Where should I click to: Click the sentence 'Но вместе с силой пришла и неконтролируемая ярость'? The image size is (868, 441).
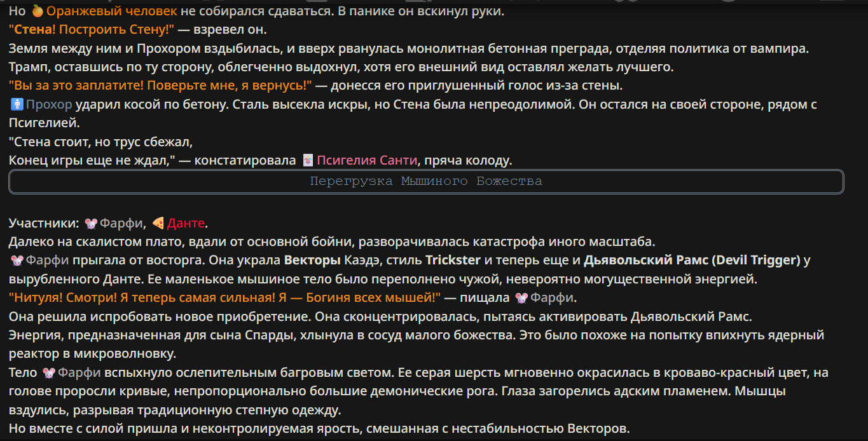[319, 429]
